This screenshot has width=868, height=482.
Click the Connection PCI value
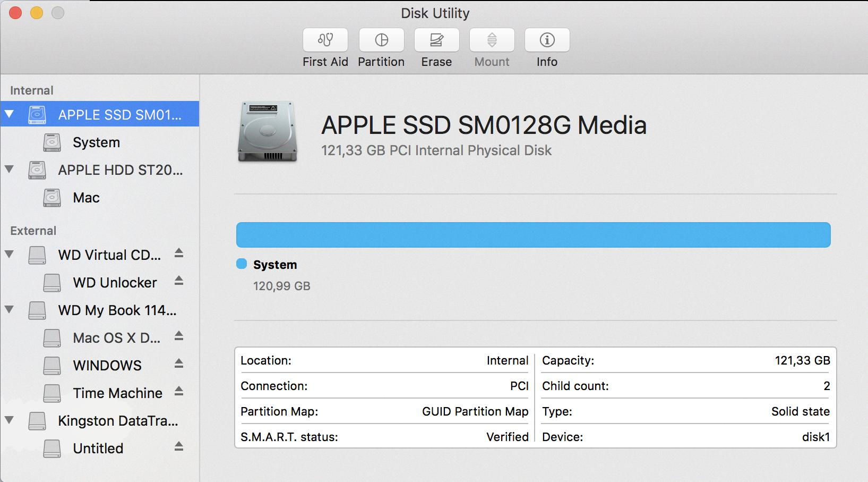click(x=519, y=386)
